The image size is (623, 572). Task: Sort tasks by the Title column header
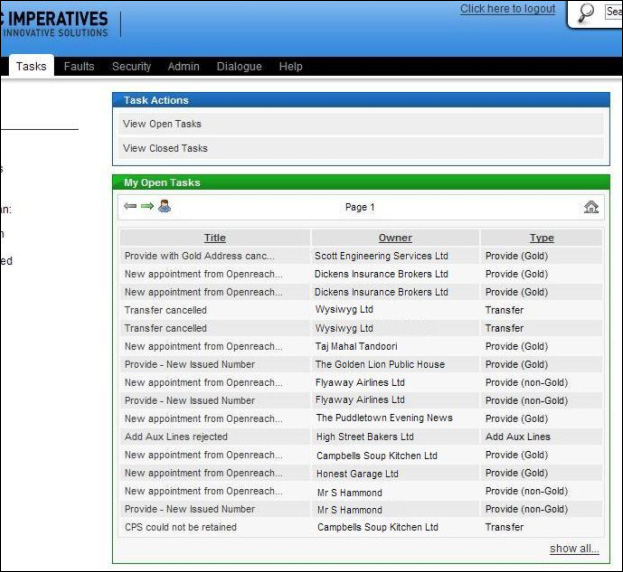pos(215,238)
